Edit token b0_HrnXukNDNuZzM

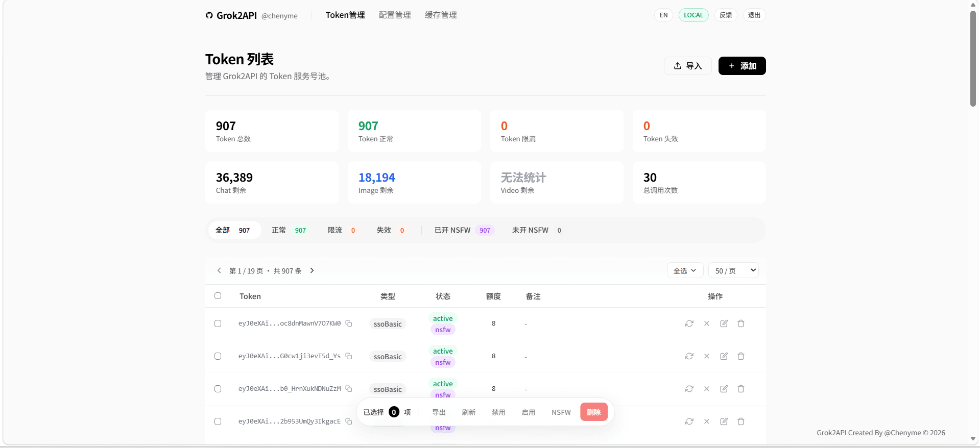(x=724, y=389)
